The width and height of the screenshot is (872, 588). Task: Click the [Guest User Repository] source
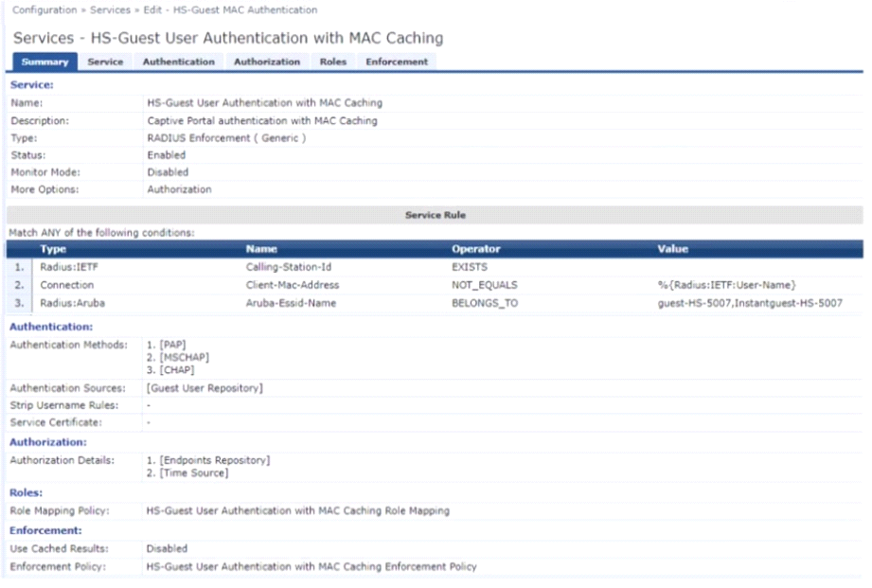[x=205, y=388]
